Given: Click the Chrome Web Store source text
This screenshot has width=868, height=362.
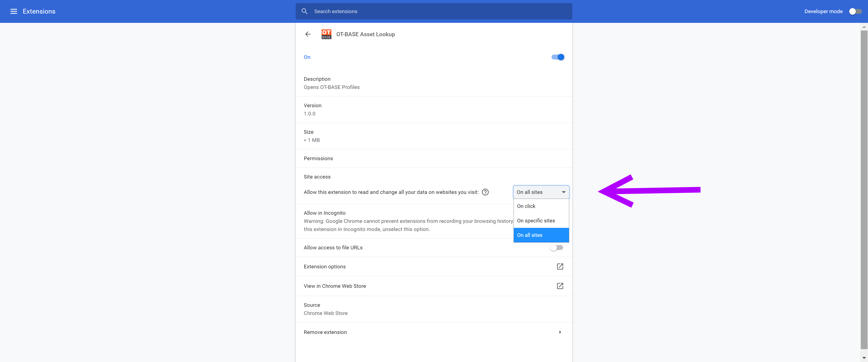Looking at the screenshot, I should click(325, 313).
